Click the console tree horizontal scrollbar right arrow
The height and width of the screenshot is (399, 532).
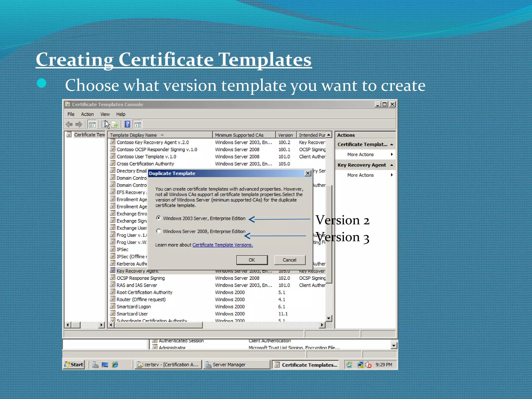101,325
